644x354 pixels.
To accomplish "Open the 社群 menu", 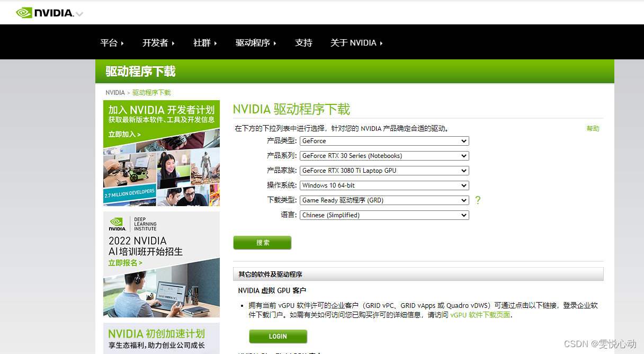I will pyautogui.click(x=205, y=43).
